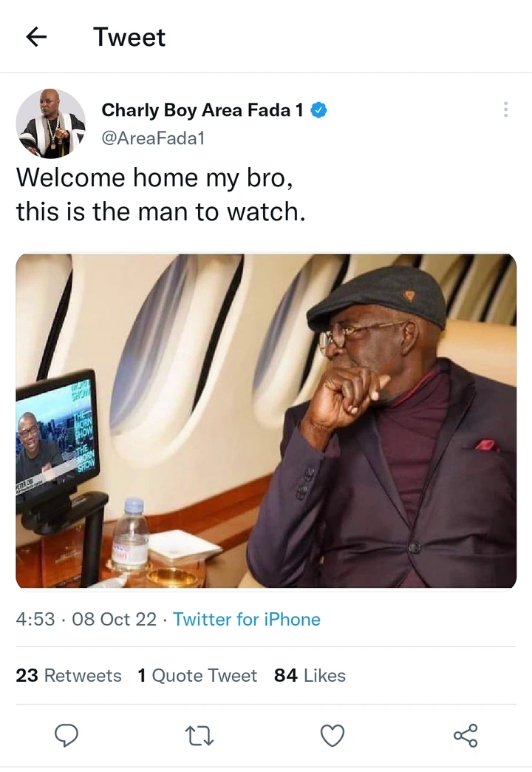Viewport: 532px width, 772px height.
Task: Click the 'this is the man to watch' line
Action: click(160, 212)
